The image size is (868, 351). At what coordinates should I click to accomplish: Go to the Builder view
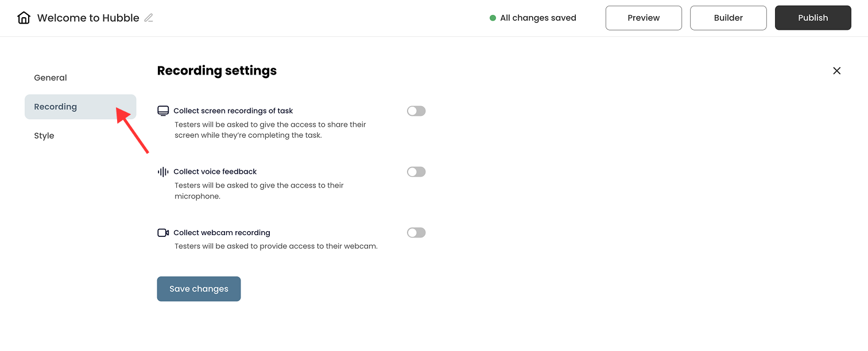(728, 18)
